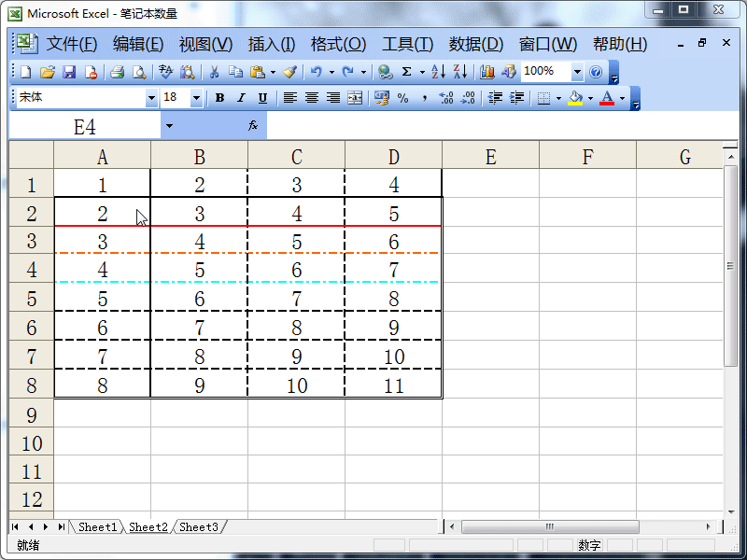Open the 文件(F) menu

[x=72, y=44]
